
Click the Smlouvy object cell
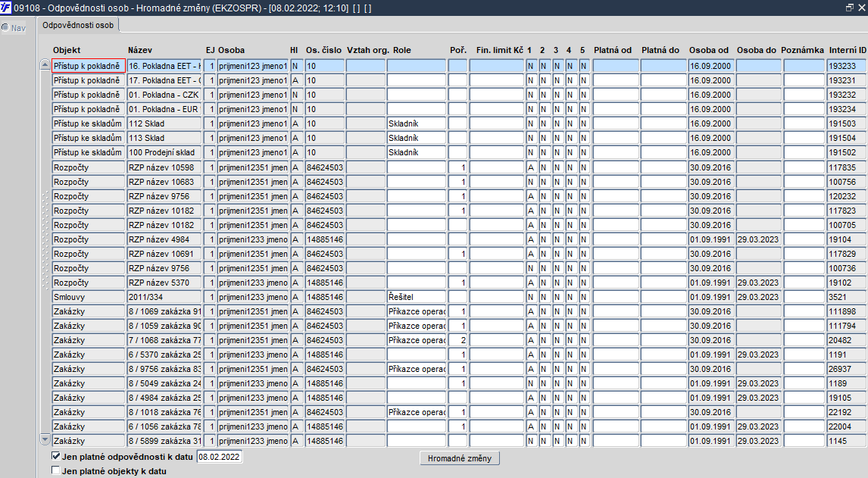pos(89,297)
